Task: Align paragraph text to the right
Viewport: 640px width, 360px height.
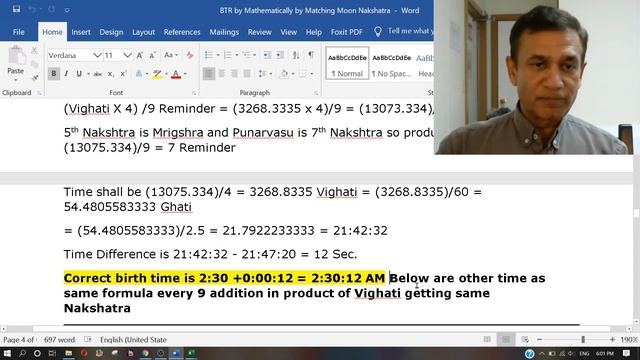Action: [234, 74]
